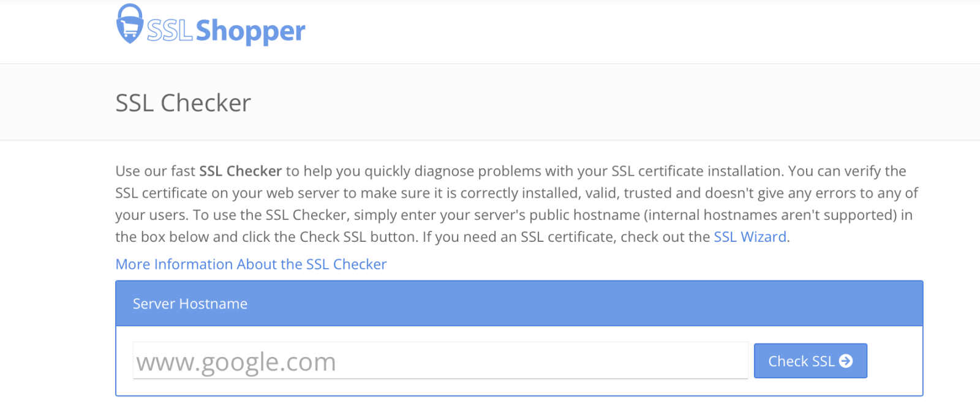The height and width of the screenshot is (420, 980).
Task: Focus the www.google.com hostname input field
Action: click(440, 361)
